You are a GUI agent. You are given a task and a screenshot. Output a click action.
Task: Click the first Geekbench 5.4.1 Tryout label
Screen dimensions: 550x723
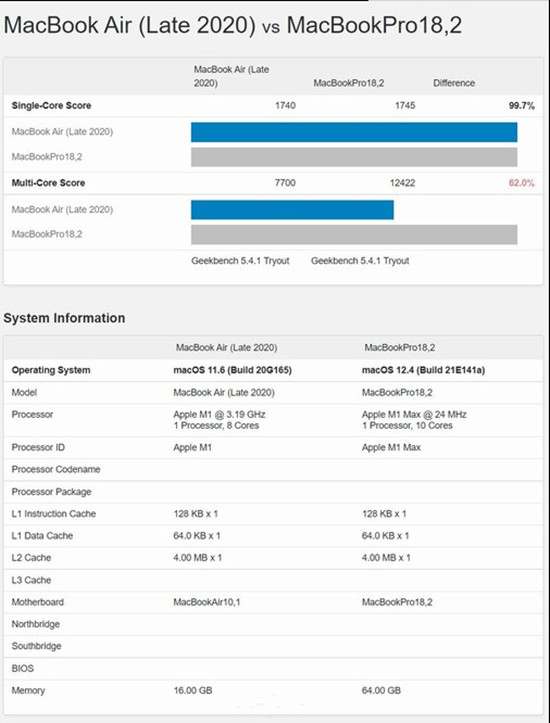pyautogui.click(x=240, y=261)
